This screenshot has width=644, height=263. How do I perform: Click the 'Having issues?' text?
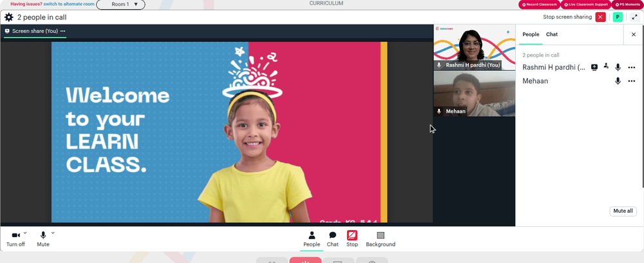coord(26,4)
